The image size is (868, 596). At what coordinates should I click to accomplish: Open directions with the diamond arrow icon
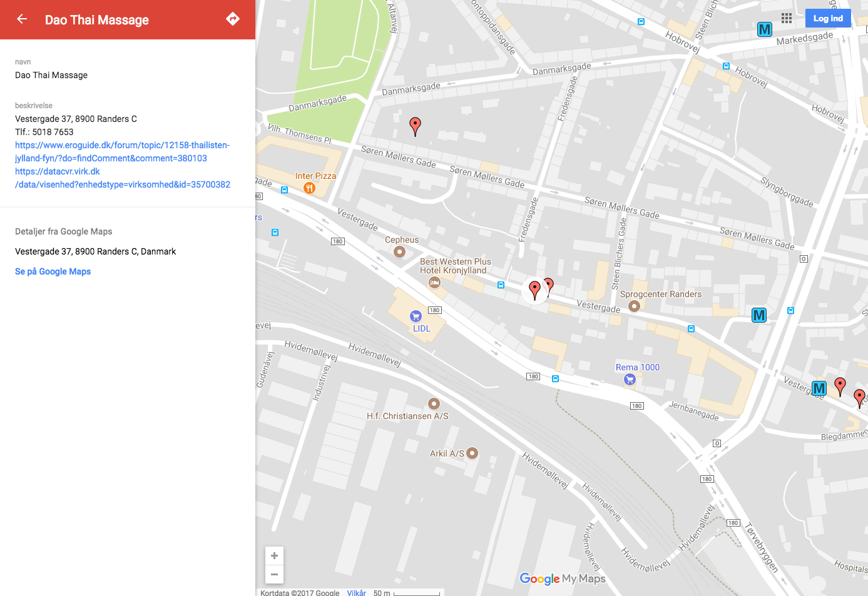[233, 19]
